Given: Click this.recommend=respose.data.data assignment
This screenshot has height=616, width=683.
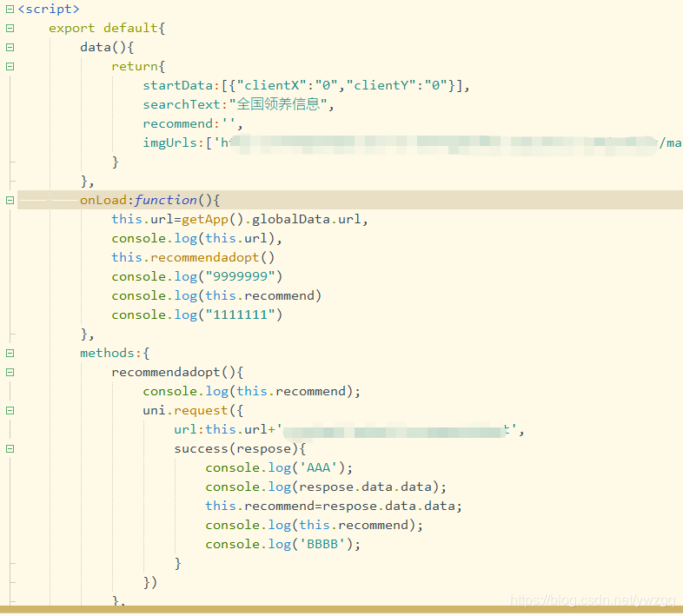Looking at the screenshot, I should pyautogui.click(x=333, y=507).
